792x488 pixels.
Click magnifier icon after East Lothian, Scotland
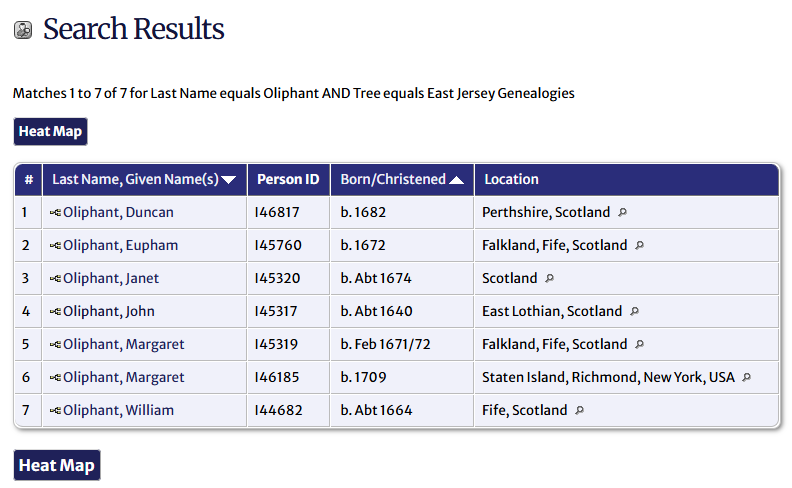[x=634, y=312]
